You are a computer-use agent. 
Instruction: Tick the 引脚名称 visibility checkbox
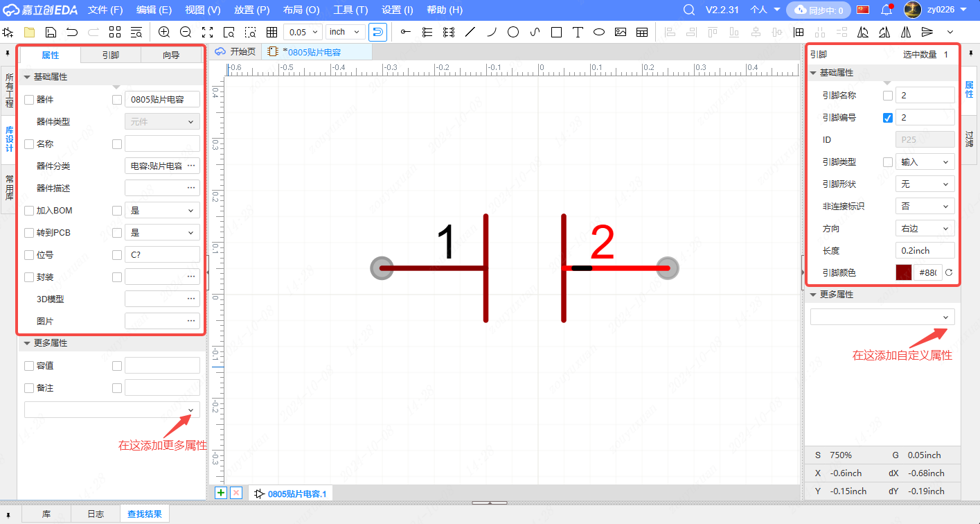[888, 96]
